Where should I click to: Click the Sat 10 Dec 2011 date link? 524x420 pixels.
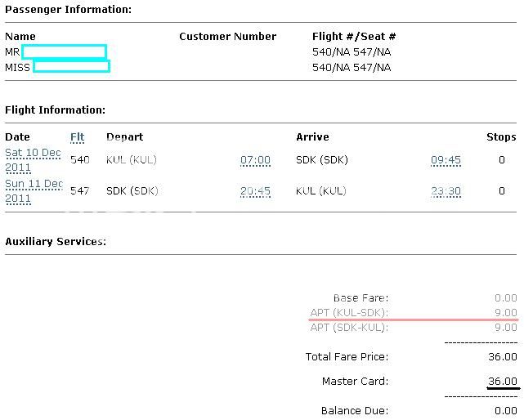33,159
